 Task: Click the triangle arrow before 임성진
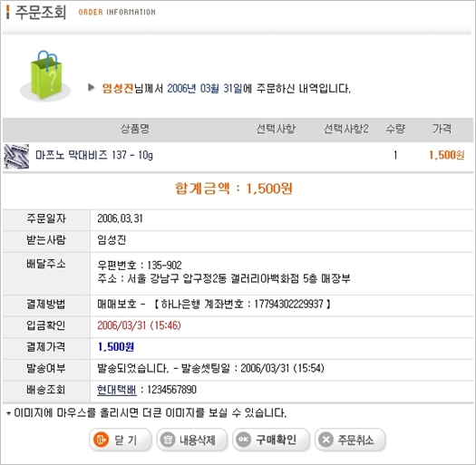tap(91, 88)
